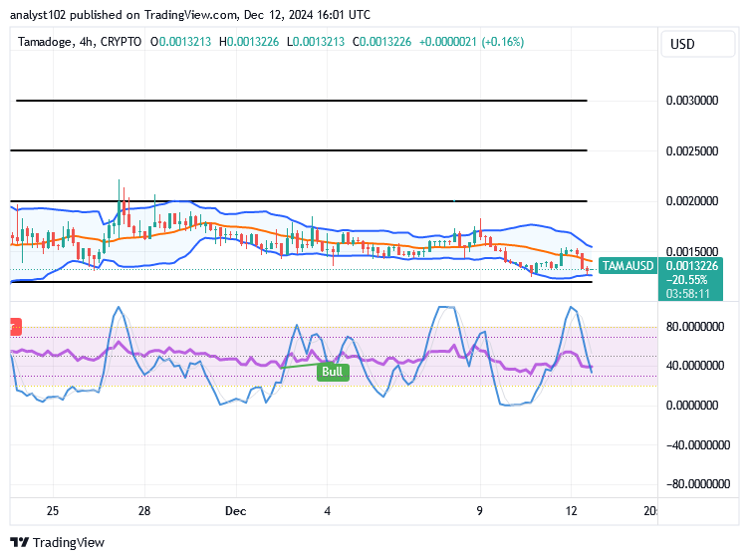
Task: Click the 40.0000000 oscillator axis label
Action: tap(695, 366)
